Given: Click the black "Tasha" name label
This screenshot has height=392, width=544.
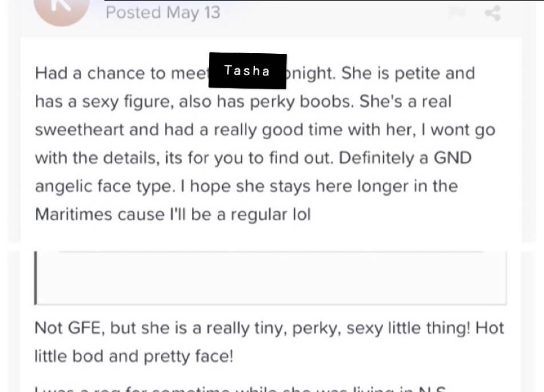Looking at the screenshot, I should point(247,71).
